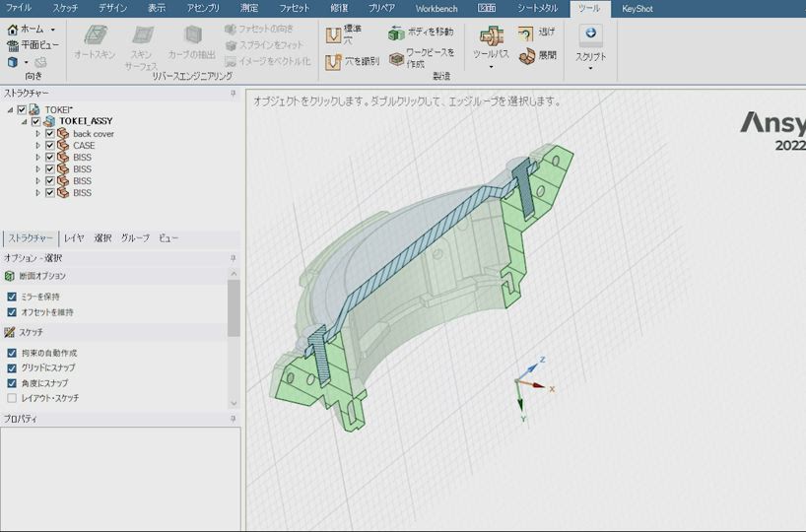Open the シートメタル ribbon tab
The image size is (806, 532).
537,8
